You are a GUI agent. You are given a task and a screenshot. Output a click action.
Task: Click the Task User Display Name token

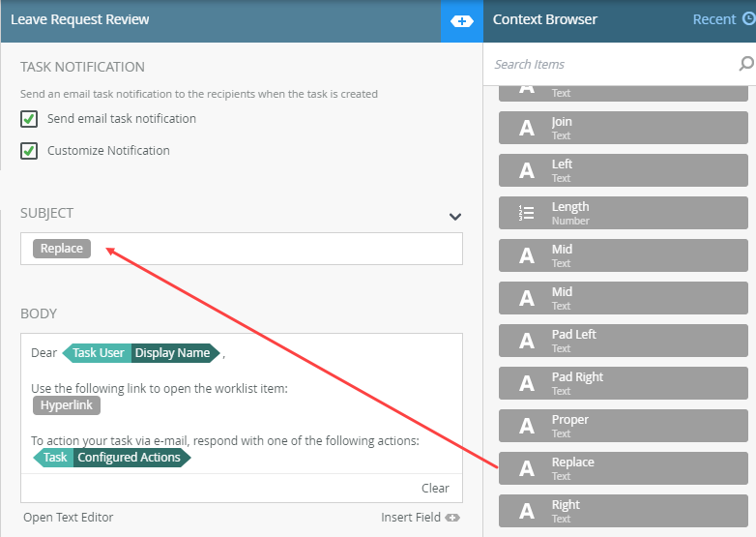click(x=141, y=353)
